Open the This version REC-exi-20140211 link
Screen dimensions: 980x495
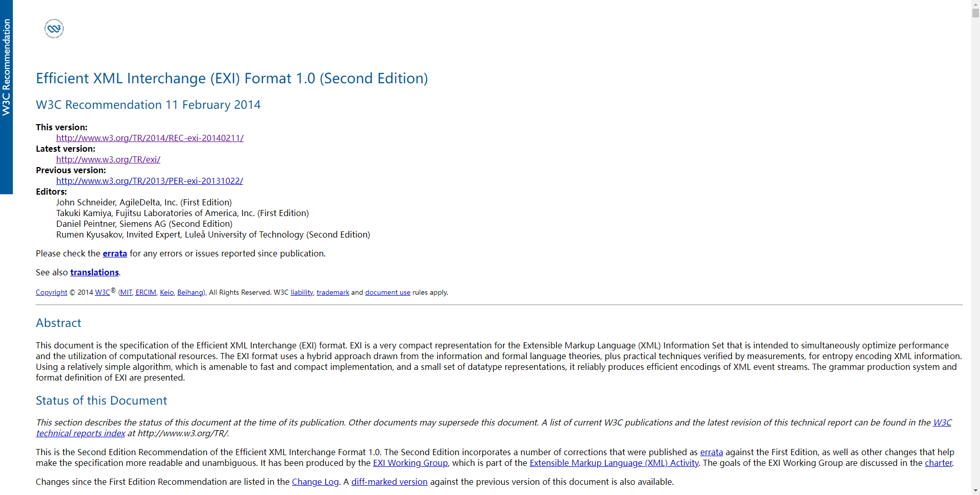[x=150, y=138]
